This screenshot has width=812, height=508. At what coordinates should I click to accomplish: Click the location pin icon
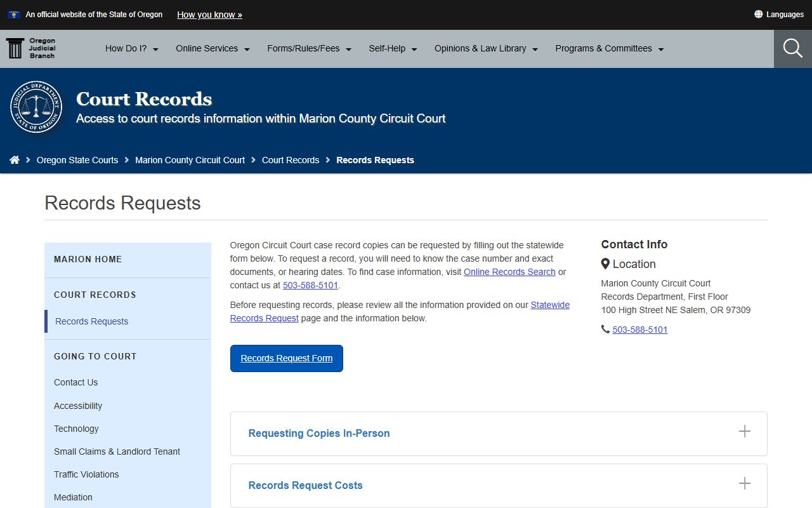[605, 264]
